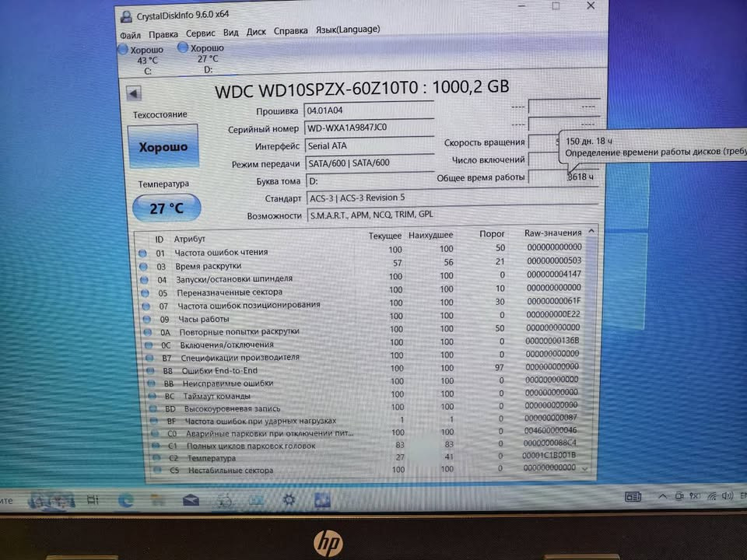Viewport: 747px width, 560px height.
Task: Open the Файл menu
Action: pos(130,35)
